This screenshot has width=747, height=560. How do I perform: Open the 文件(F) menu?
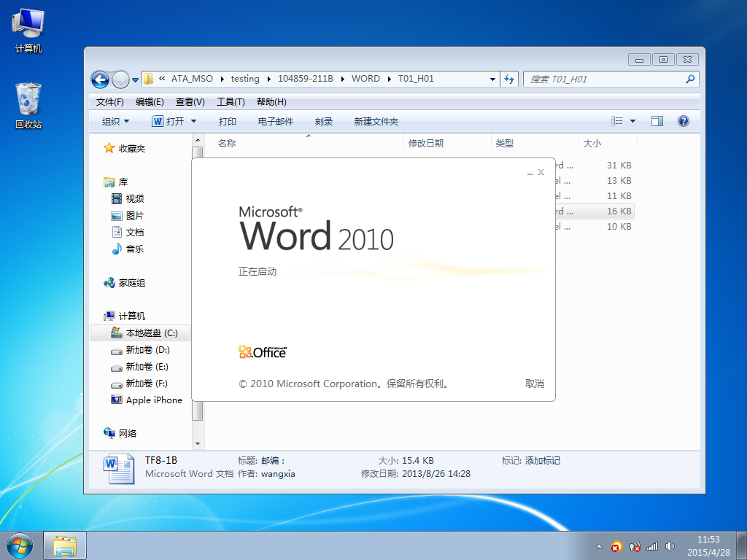pyautogui.click(x=110, y=102)
